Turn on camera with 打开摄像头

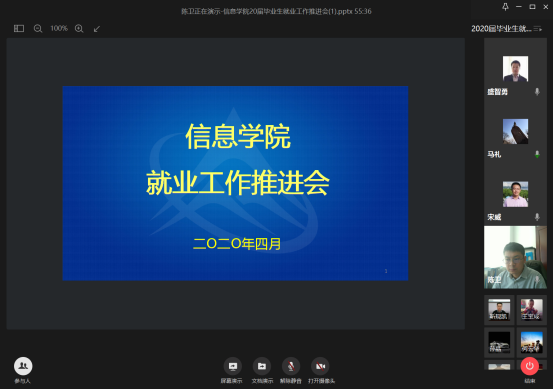point(320,366)
